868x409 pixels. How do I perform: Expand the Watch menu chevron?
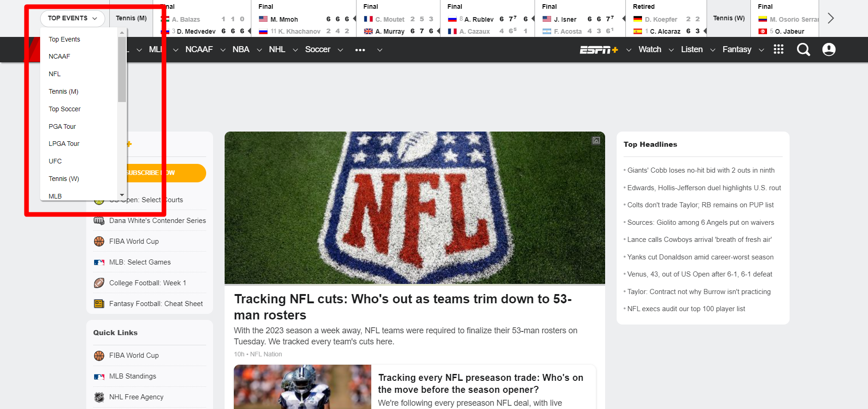tap(671, 50)
